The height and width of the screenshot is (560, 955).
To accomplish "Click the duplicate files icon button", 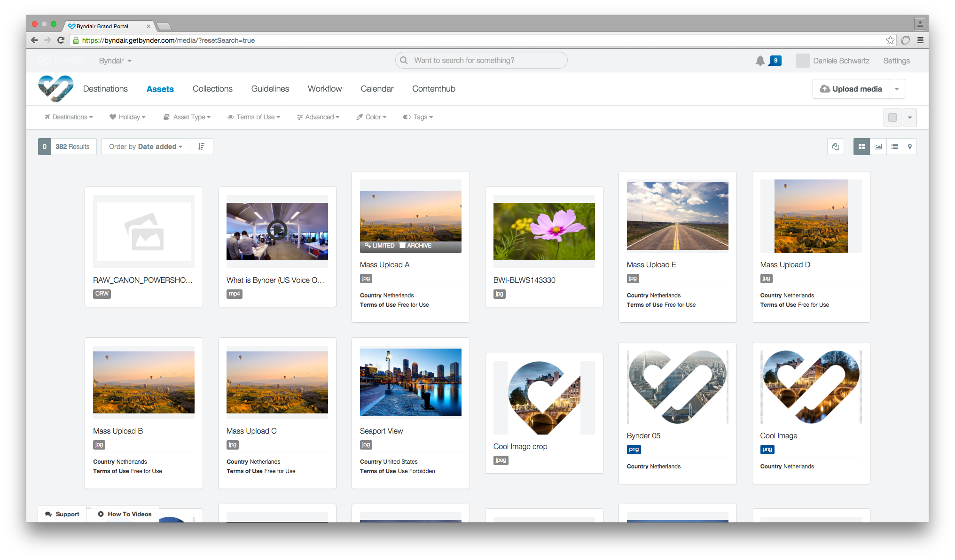I will point(835,147).
